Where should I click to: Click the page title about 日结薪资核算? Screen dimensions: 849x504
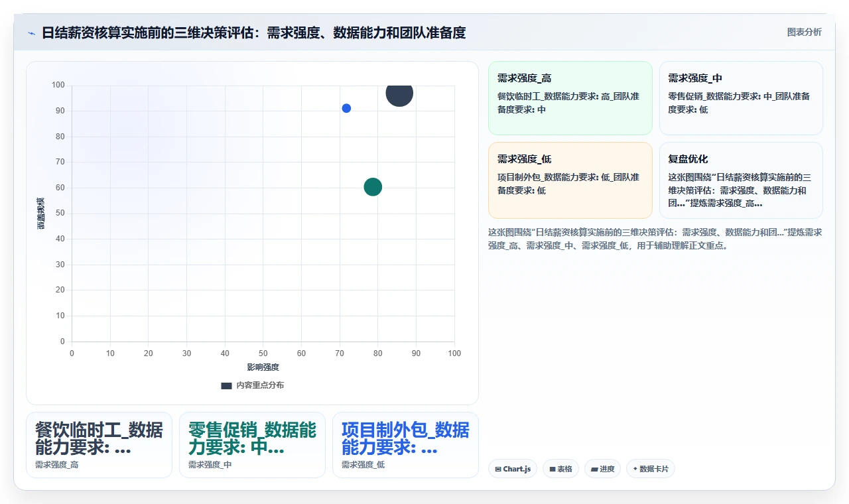[253, 32]
